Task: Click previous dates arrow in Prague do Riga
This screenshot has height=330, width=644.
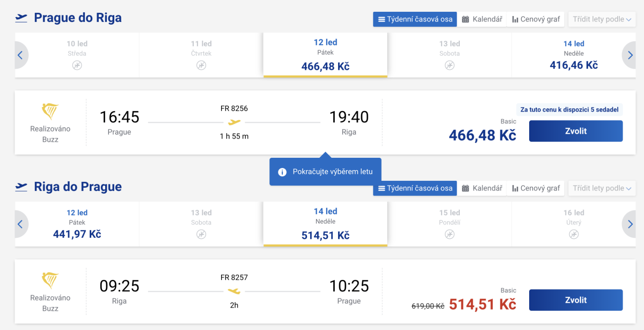Action: tap(20, 55)
